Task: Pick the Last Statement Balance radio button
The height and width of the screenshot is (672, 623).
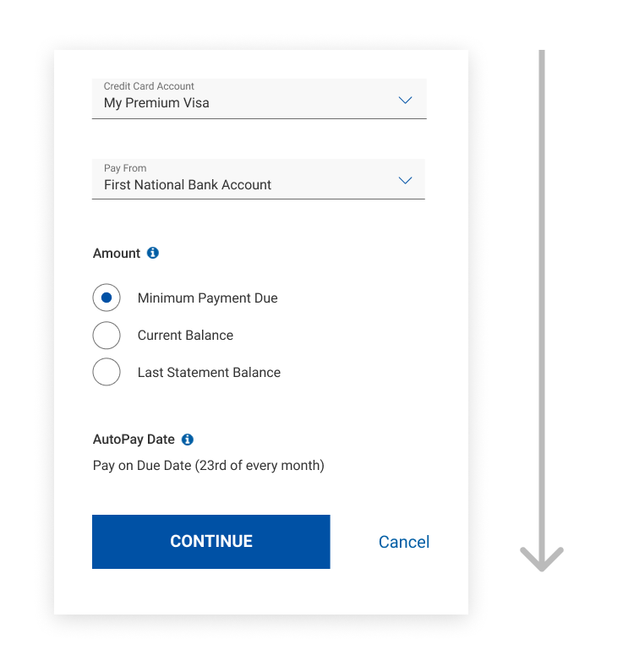Action: [x=107, y=372]
